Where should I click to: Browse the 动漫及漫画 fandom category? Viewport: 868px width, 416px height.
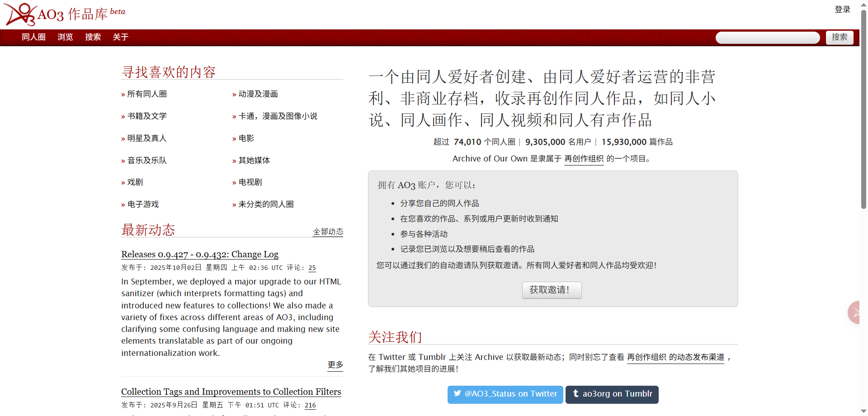[258, 94]
